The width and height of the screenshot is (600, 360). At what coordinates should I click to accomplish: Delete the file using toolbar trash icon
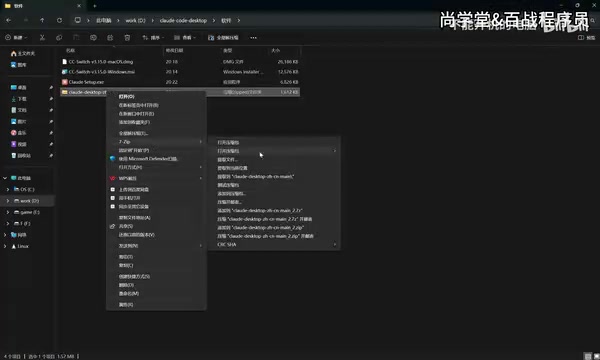pos(127,37)
